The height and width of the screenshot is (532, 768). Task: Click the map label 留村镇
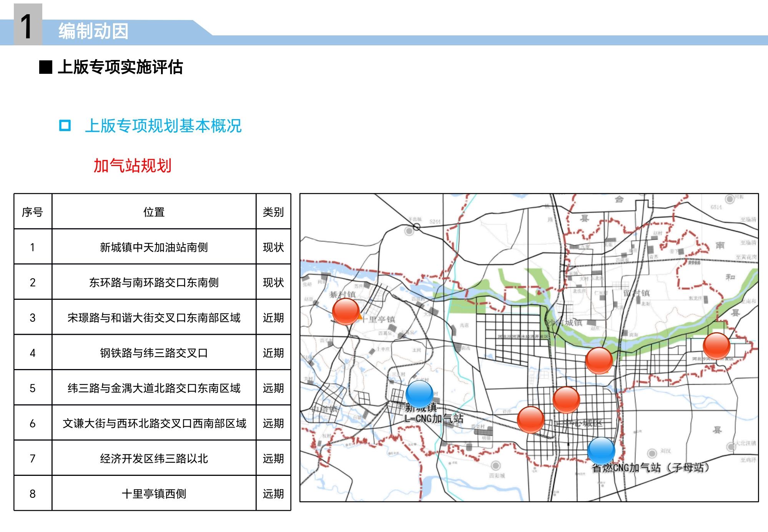click(637, 293)
